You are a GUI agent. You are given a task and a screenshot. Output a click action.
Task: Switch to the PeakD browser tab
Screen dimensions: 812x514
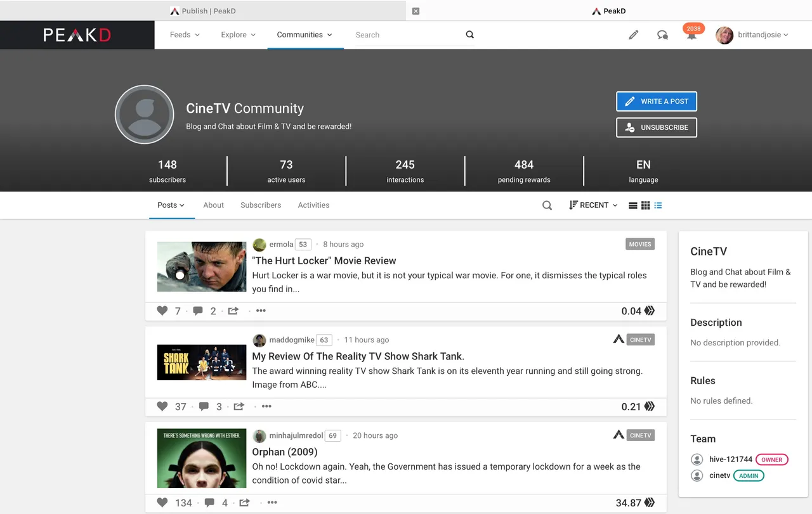coord(609,11)
